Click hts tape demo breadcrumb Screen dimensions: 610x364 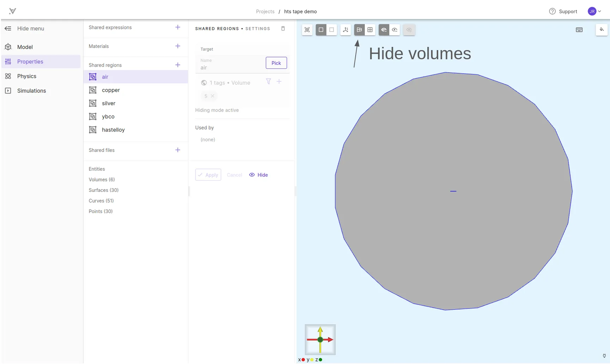coord(301,11)
